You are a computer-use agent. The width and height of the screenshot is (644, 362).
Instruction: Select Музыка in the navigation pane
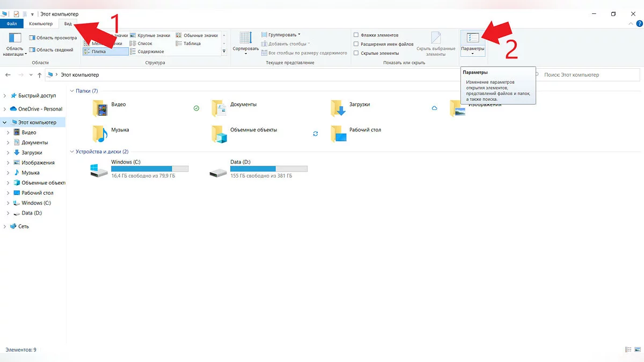pyautogui.click(x=31, y=173)
